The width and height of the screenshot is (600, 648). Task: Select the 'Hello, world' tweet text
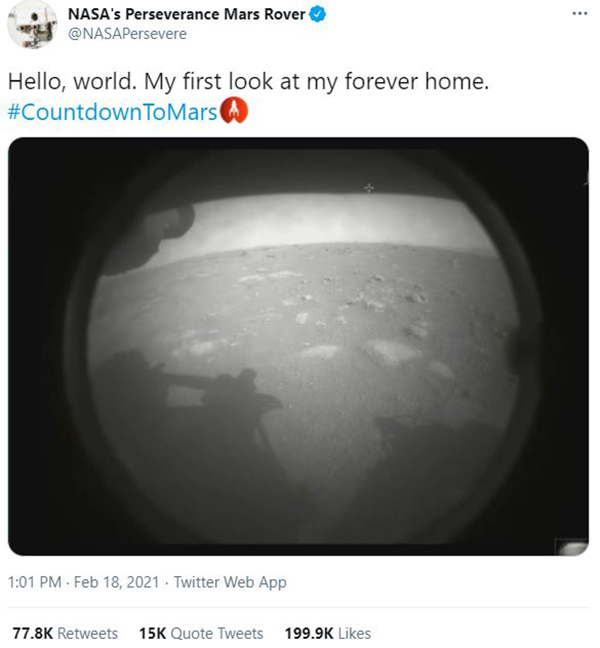(x=248, y=81)
